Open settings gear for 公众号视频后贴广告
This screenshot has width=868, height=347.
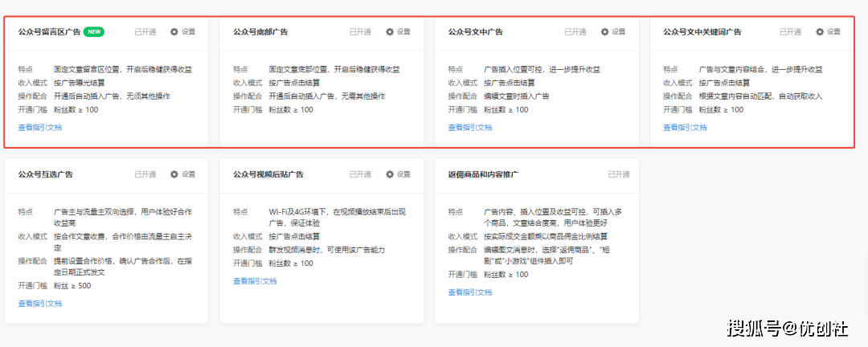pos(390,174)
